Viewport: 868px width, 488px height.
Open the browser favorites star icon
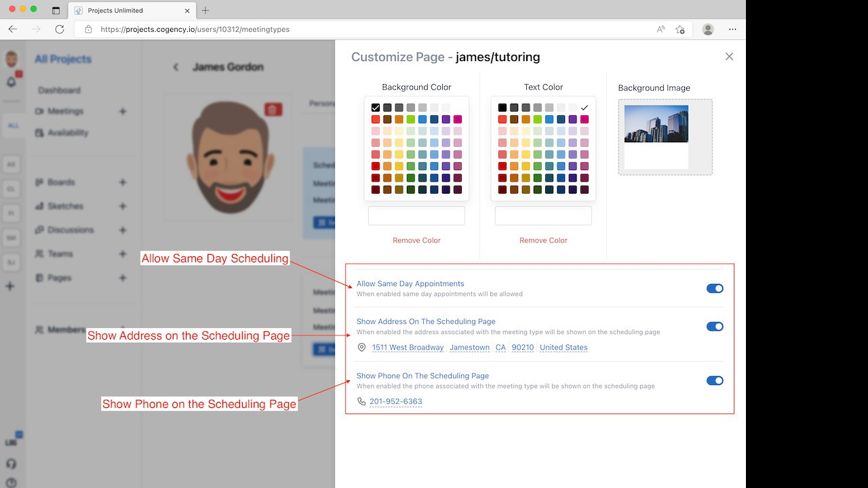coord(680,29)
